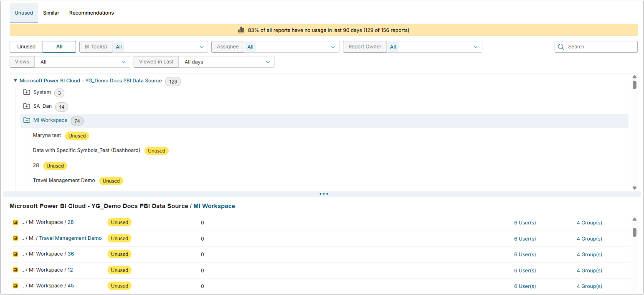Screen dimensions: 644x295
Task: Select MI Workspace folder in tree
Action: pos(50,120)
